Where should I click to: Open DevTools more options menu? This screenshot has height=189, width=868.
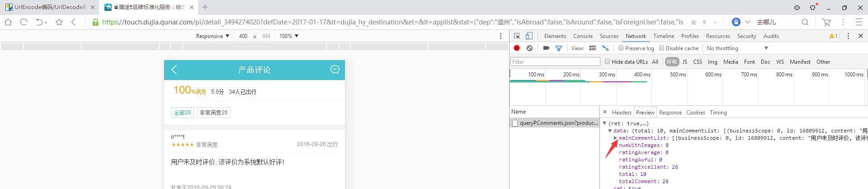(x=848, y=36)
